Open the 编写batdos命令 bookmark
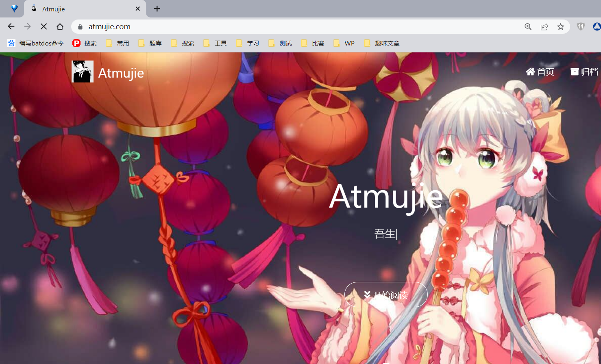The width and height of the screenshot is (601, 364). (36, 43)
